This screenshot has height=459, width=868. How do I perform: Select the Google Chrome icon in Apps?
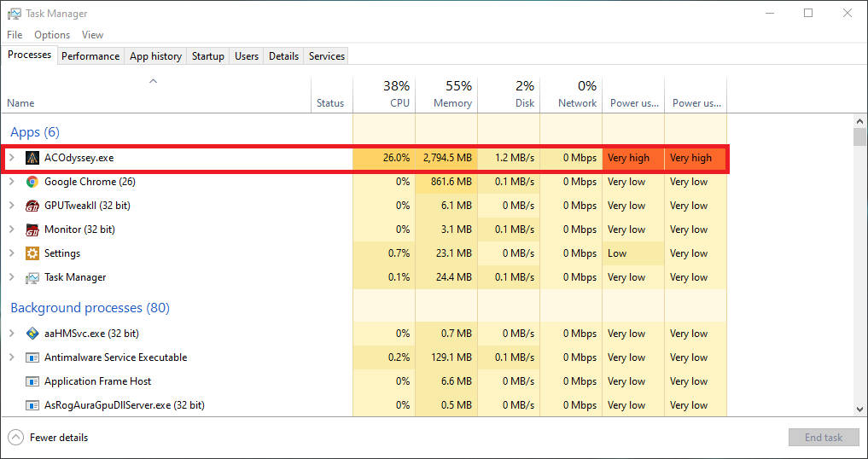32,182
